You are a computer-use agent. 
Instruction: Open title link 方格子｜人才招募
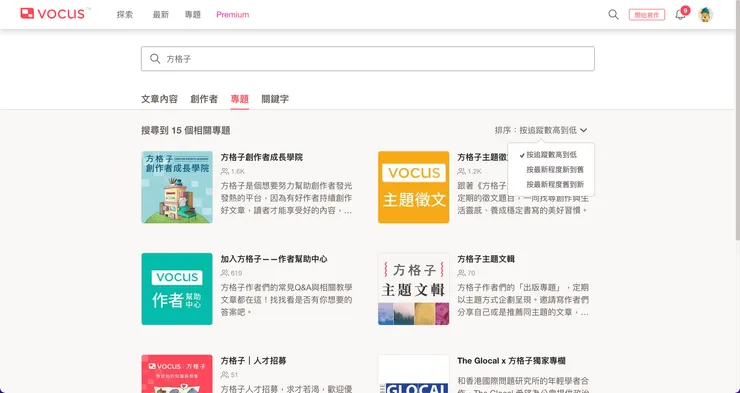click(253, 361)
